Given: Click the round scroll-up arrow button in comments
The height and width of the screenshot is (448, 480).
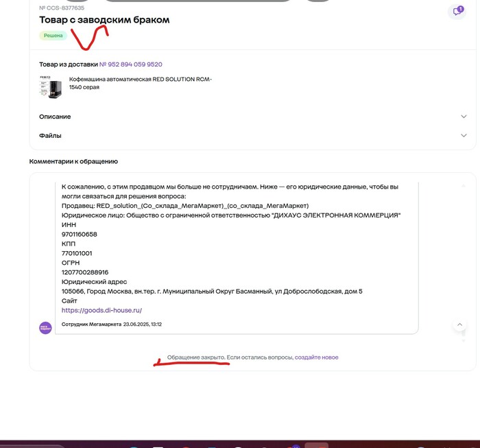Looking at the screenshot, I should coord(459,325).
